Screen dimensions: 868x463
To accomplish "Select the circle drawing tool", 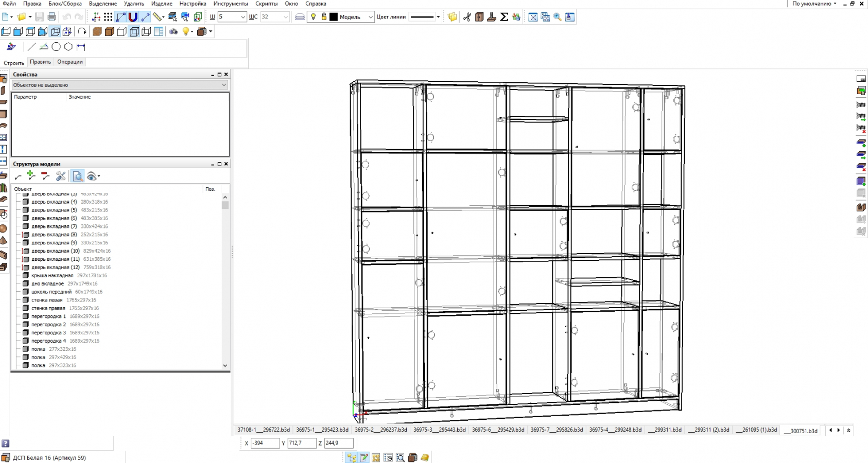I will coord(56,47).
